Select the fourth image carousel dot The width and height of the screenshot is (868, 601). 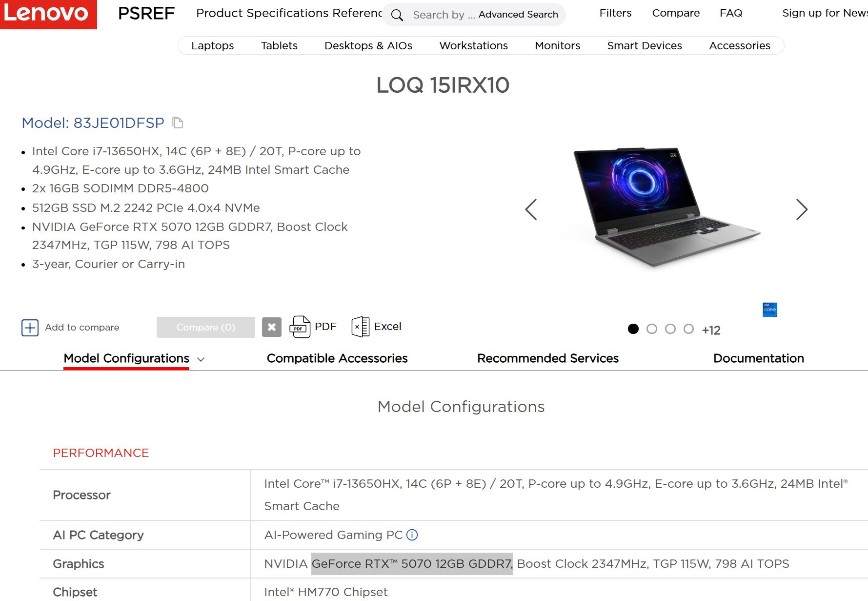coord(688,329)
